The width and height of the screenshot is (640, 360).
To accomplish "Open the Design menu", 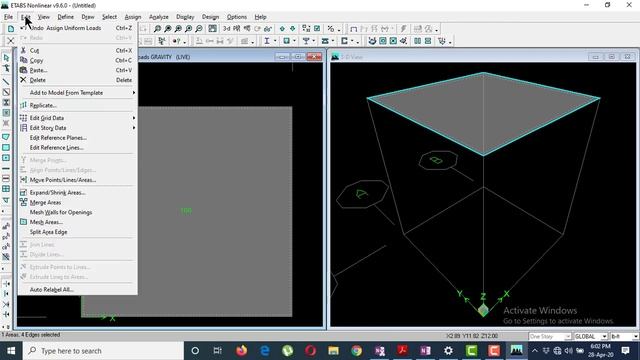I will [210, 17].
